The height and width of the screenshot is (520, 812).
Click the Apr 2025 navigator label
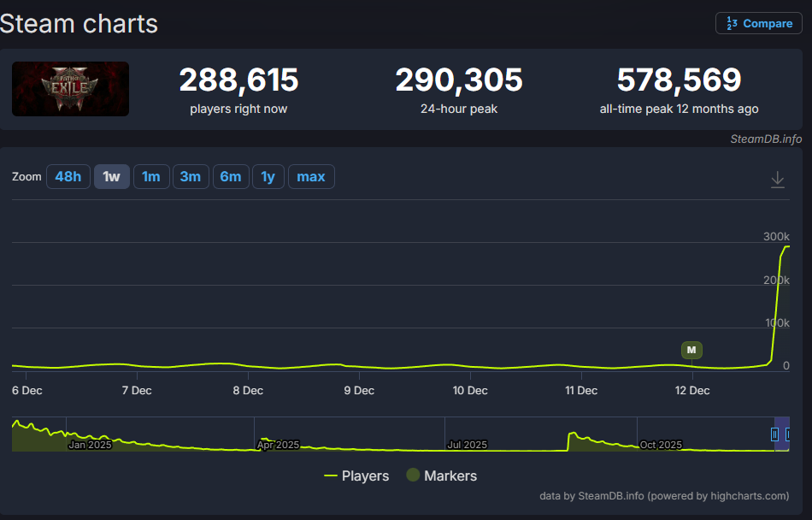click(x=279, y=445)
